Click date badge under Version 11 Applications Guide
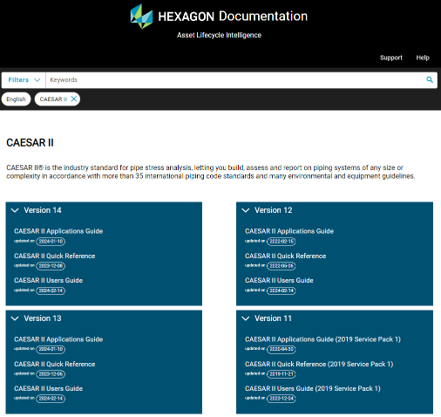The height and width of the screenshot is (417, 441). click(282, 349)
